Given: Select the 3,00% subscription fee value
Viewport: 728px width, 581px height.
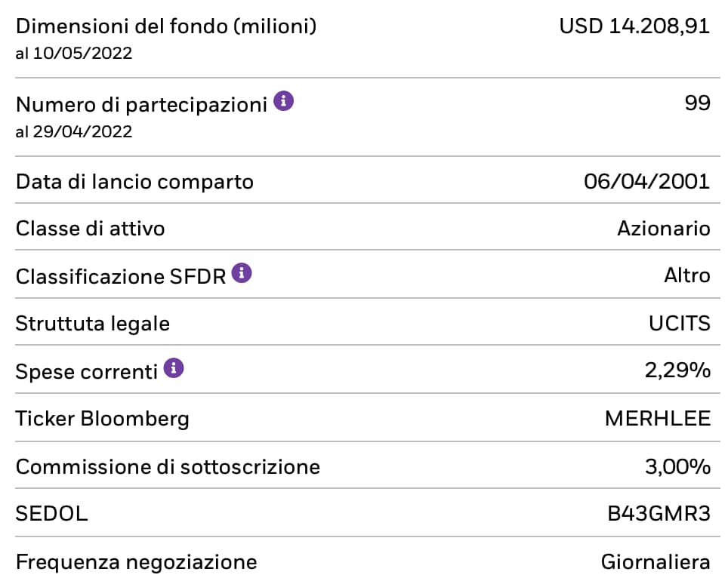Looking at the screenshot, I should pyautogui.click(x=677, y=467).
